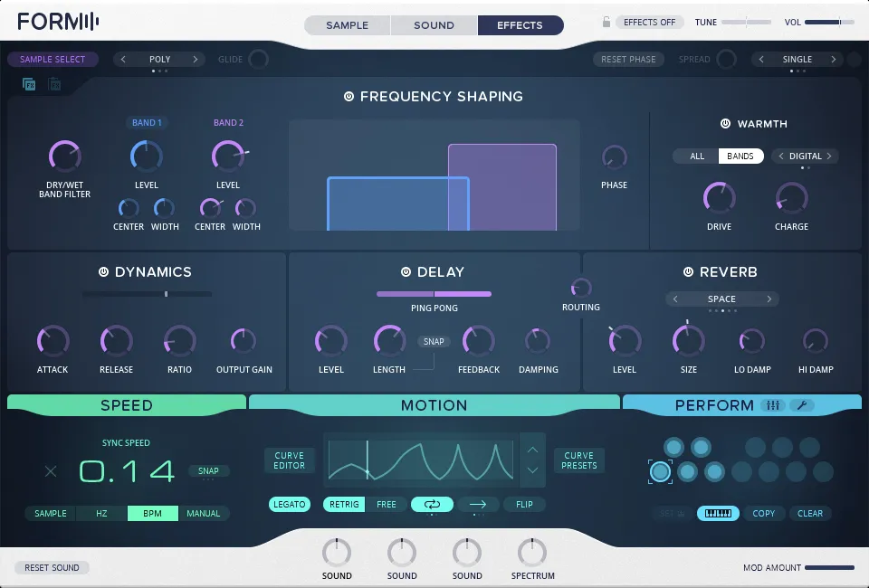Go to previous voice mode before Poly
Viewport: 869px width, 588px height.
click(x=123, y=59)
